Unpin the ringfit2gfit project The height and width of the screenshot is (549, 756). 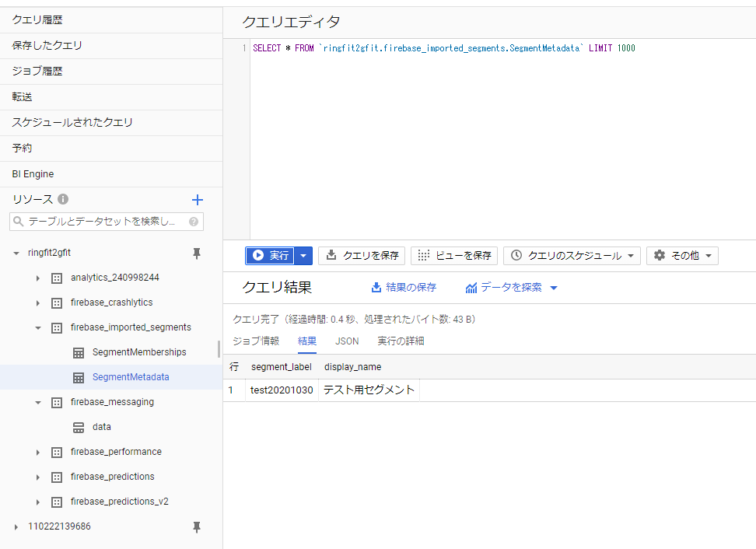(x=197, y=253)
